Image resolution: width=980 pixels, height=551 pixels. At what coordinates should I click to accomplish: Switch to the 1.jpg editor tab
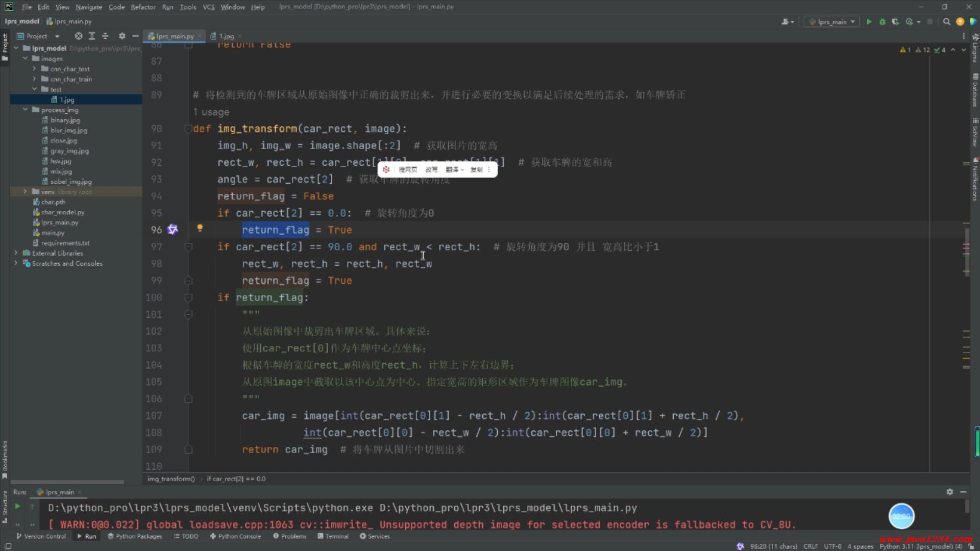[x=226, y=36]
